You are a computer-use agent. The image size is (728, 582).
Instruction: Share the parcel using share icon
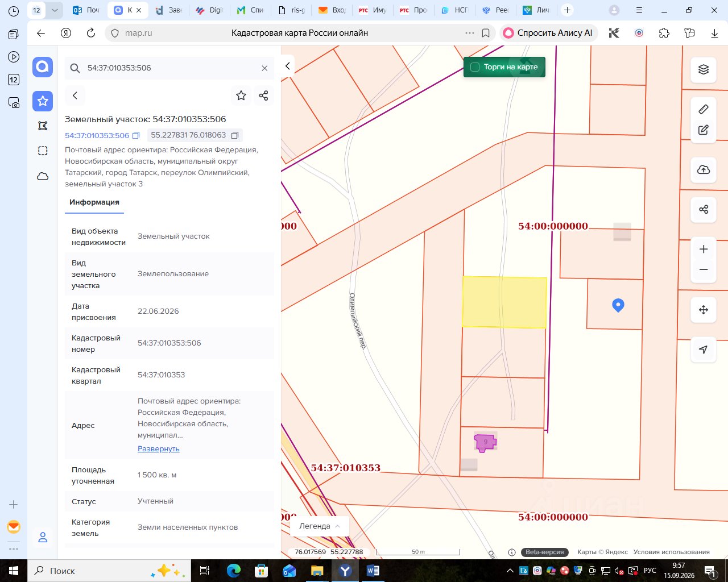pyautogui.click(x=263, y=95)
